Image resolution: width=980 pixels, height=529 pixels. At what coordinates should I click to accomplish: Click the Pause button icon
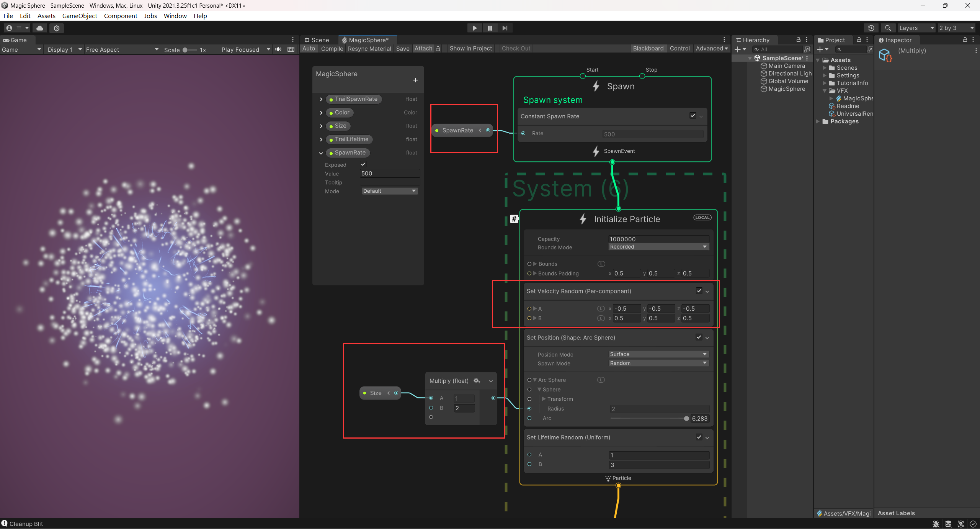tap(490, 28)
